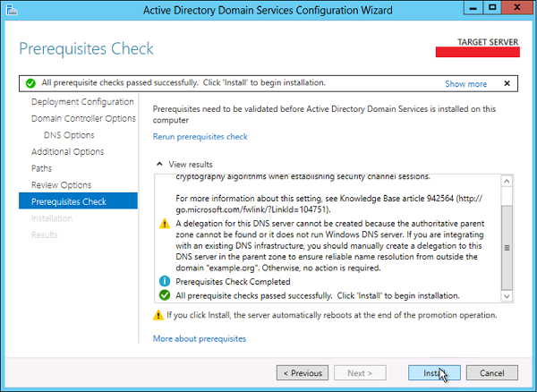Viewport: 537px width, 392px height.
Task: Select Domain Controller Options in sidebar
Action: (83, 118)
